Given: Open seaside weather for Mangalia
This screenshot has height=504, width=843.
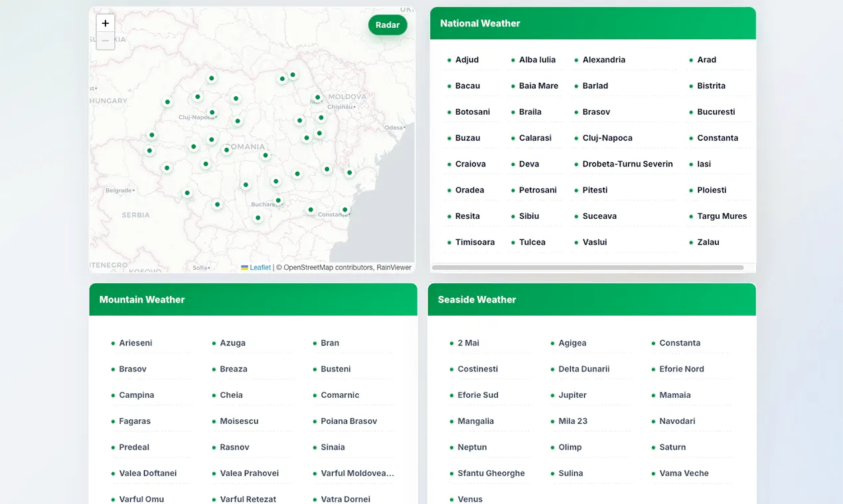Looking at the screenshot, I should coord(476,421).
